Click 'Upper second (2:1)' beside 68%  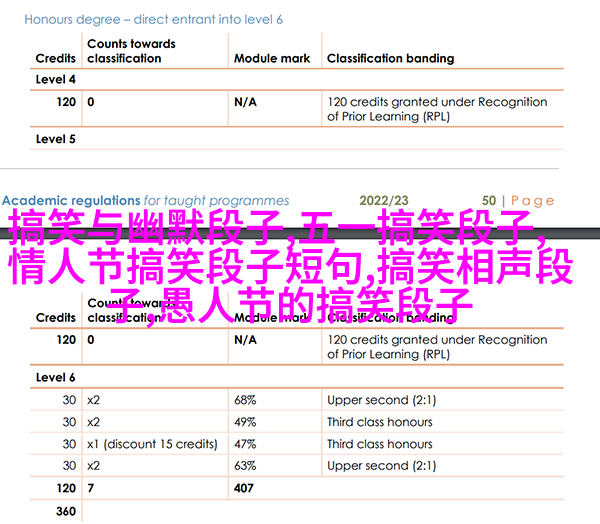381,400
